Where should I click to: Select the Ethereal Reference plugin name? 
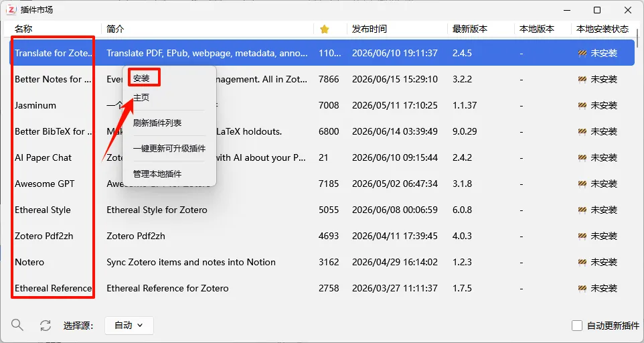pos(54,288)
